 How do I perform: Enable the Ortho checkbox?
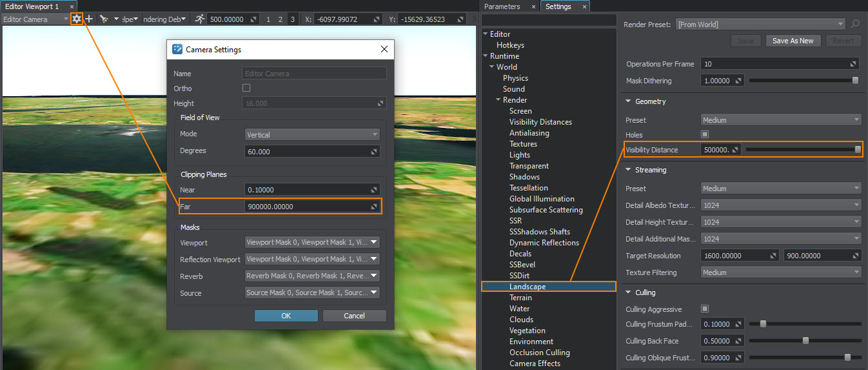(246, 88)
